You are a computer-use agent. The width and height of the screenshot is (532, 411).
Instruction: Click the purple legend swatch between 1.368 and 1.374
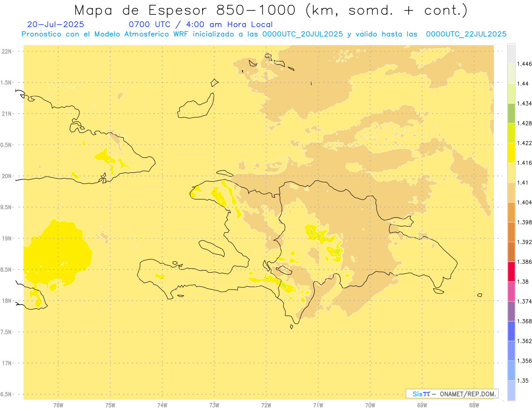511,311
